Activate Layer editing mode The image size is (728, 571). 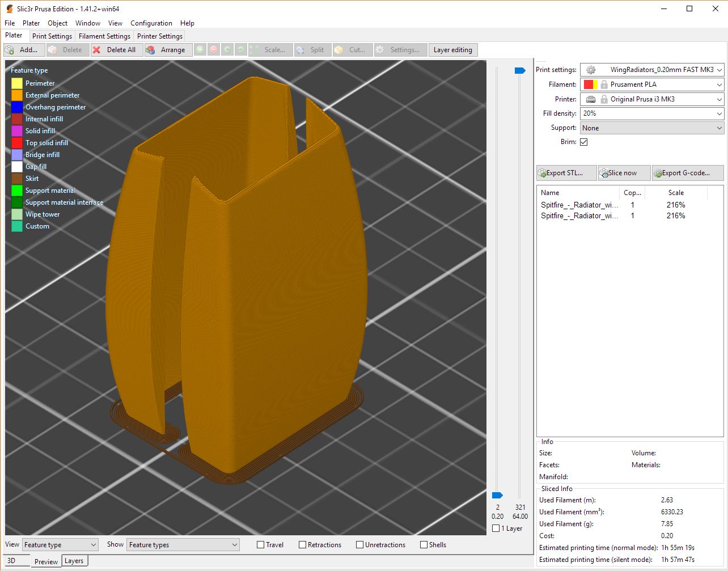point(452,50)
